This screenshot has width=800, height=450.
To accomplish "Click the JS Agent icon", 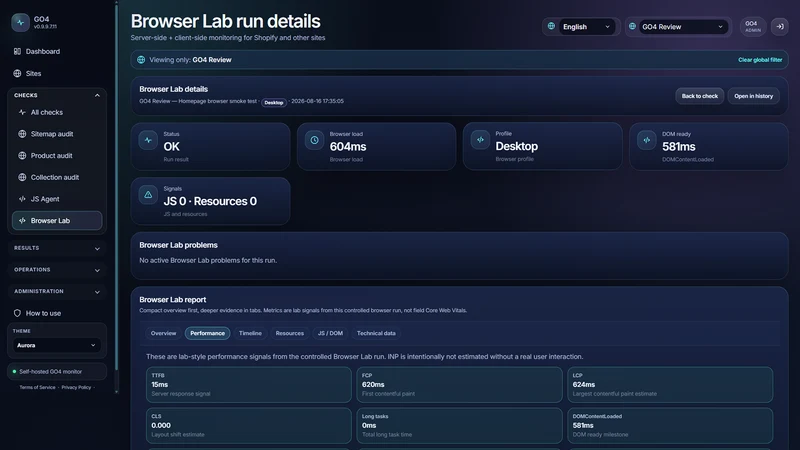I will tap(22, 199).
